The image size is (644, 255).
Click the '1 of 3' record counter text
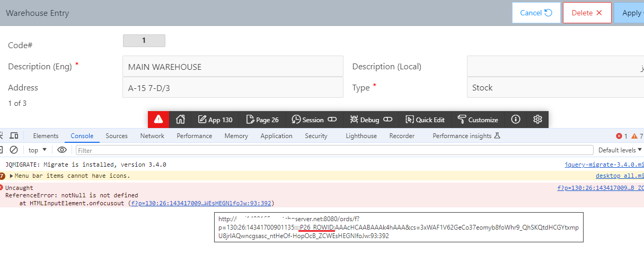point(17,103)
